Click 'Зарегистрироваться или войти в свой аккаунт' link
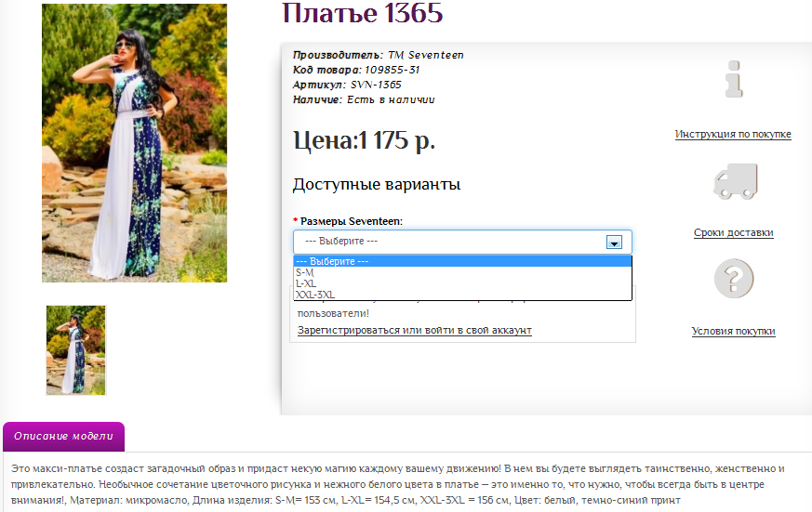Screen dimensions: 812x512 (414, 330)
